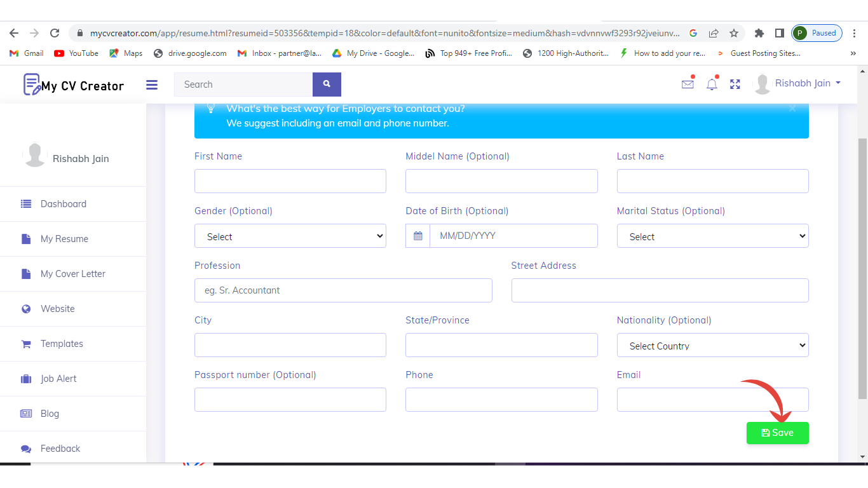Click the magnifier search button
Screen dimensions: 868x488
(327, 85)
